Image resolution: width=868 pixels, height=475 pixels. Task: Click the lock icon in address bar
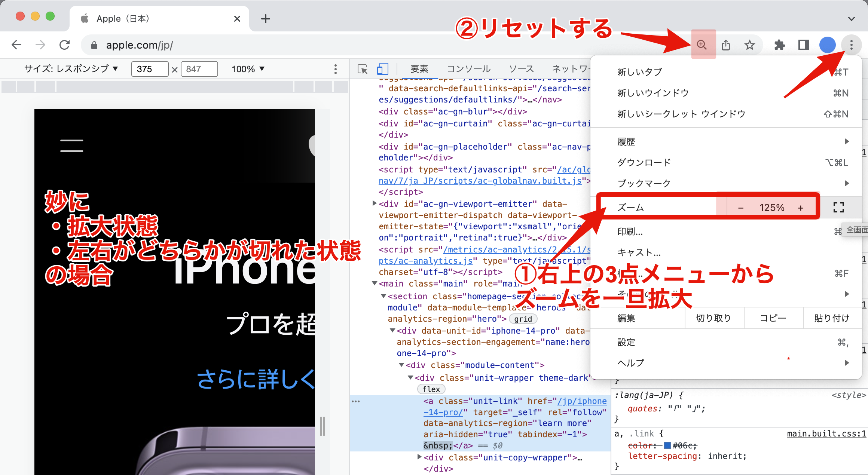click(x=94, y=45)
